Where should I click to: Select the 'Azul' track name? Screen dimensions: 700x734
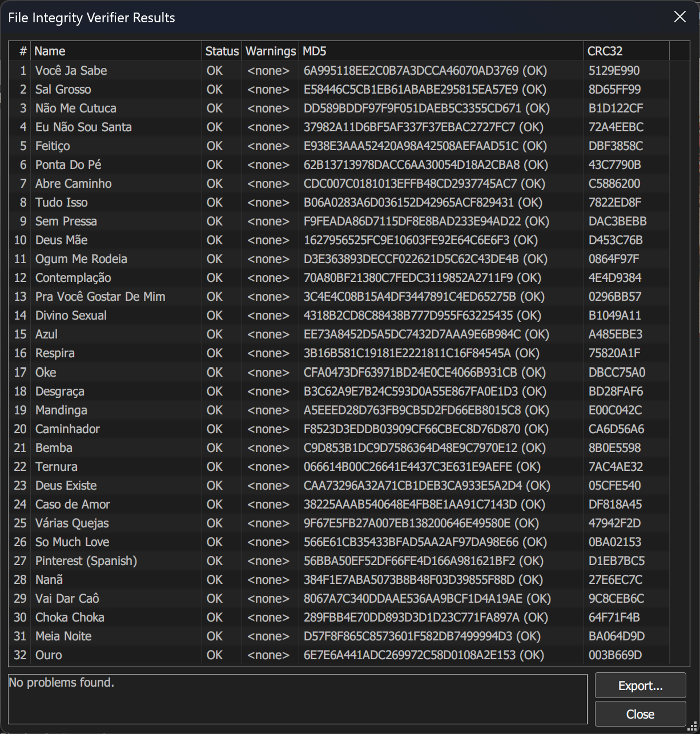(46, 334)
